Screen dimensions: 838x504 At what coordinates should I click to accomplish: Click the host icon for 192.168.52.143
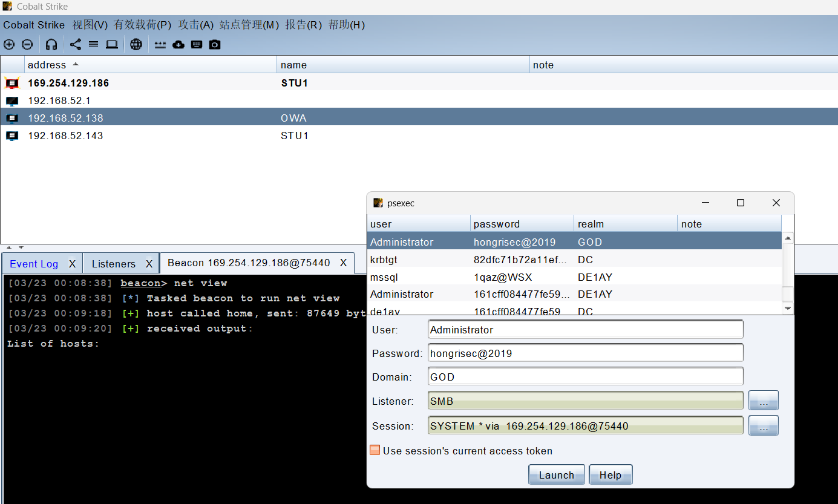pos(12,136)
